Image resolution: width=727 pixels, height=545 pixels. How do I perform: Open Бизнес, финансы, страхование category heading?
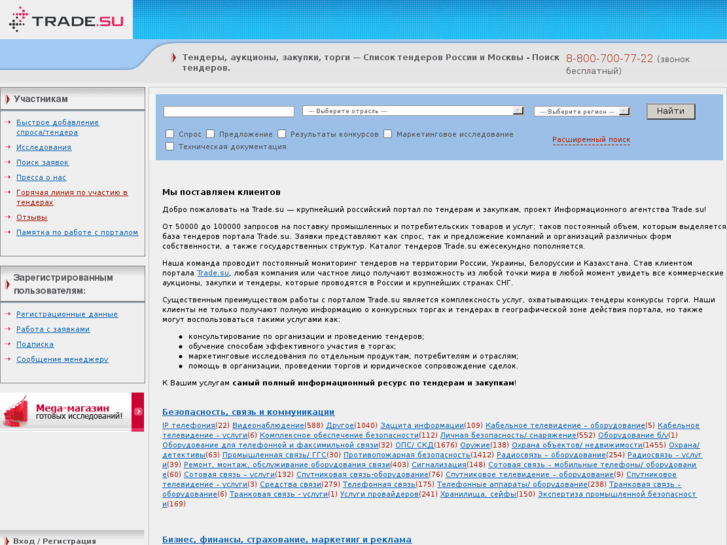click(x=287, y=539)
